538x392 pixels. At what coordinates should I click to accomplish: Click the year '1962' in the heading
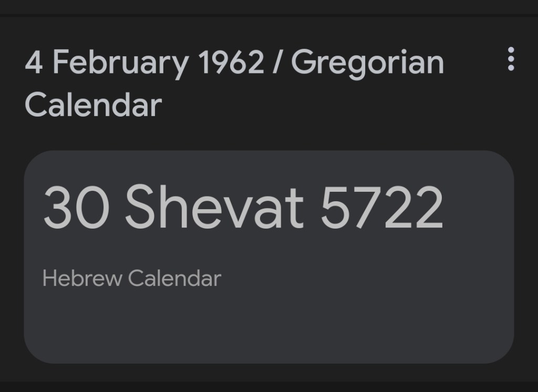tap(231, 63)
